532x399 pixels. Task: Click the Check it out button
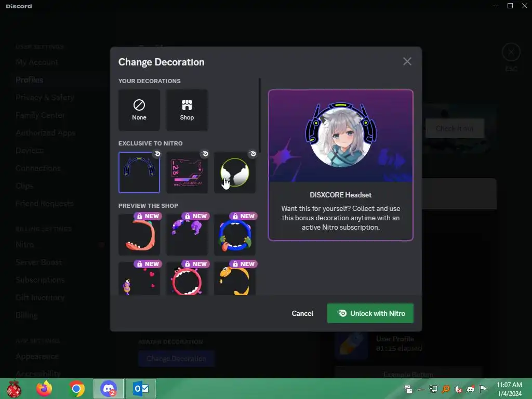pos(455,128)
